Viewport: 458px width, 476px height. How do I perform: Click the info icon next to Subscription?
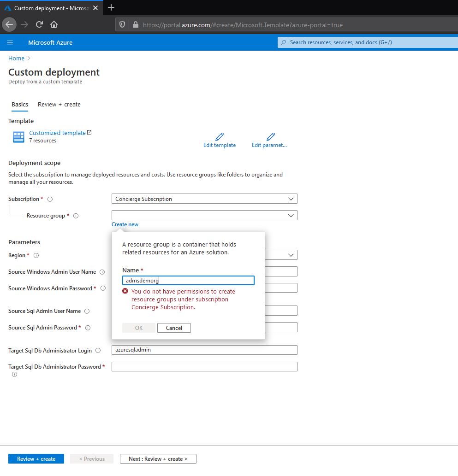point(49,199)
